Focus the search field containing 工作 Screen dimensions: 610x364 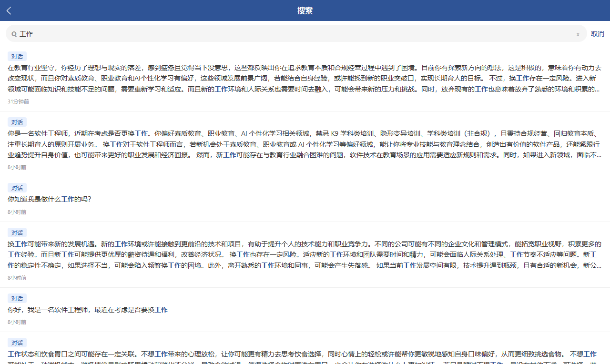[296, 34]
